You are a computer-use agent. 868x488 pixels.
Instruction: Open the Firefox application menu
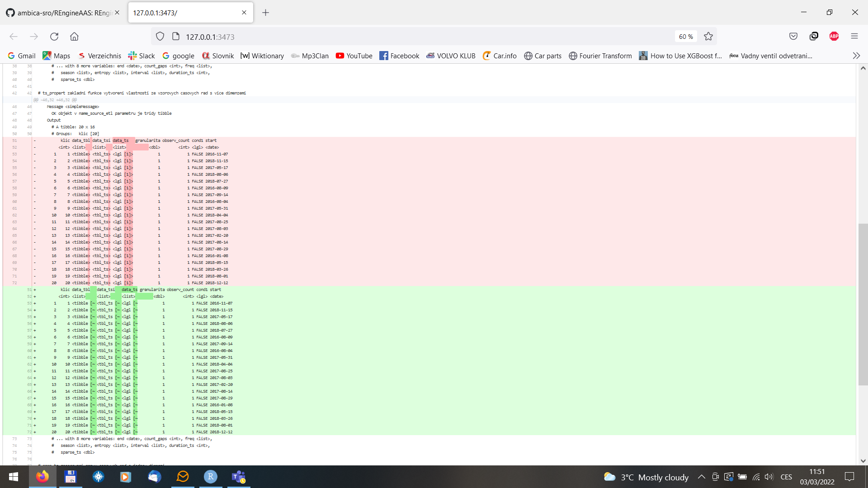click(854, 36)
